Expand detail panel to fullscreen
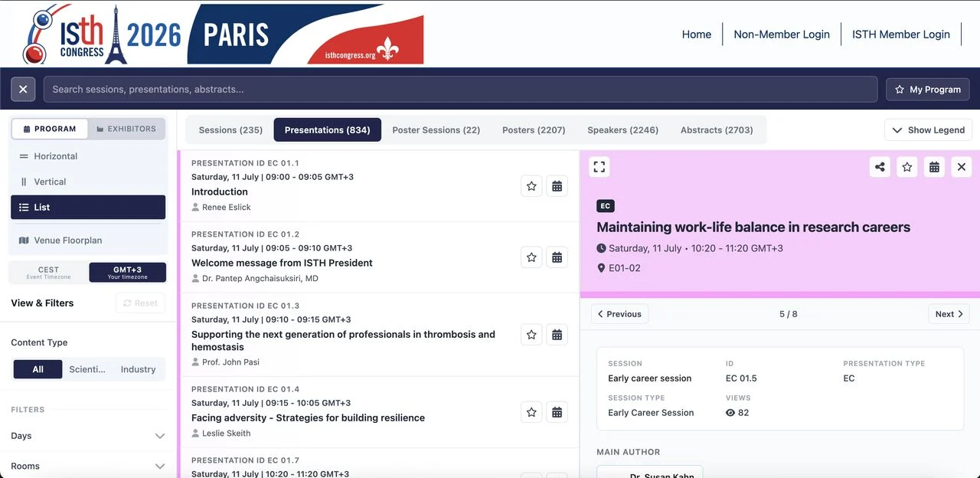The height and width of the screenshot is (478, 980). click(x=599, y=167)
